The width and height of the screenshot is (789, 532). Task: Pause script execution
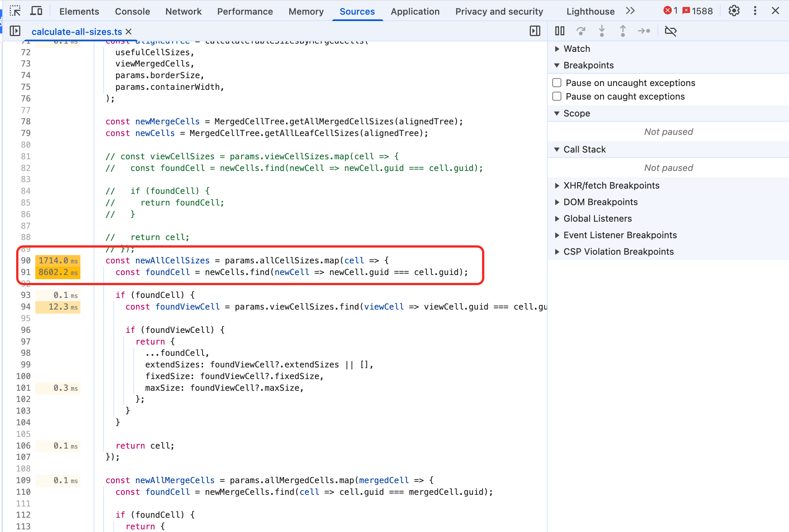pos(560,31)
